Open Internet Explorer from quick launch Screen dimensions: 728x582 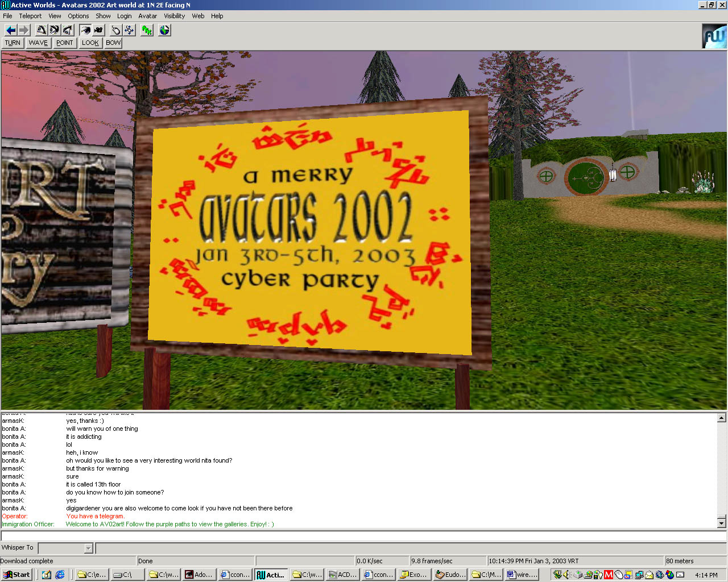point(60,575)
